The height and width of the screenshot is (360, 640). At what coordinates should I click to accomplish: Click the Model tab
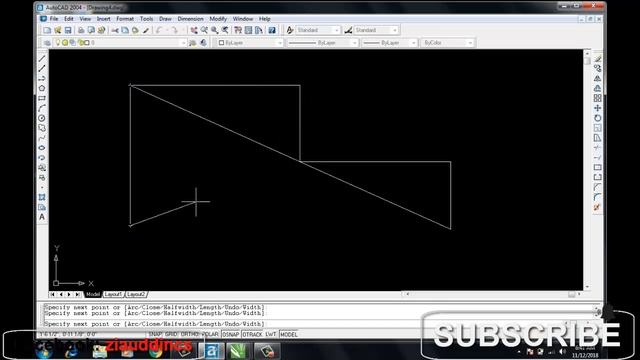click(x=93, y=294)
